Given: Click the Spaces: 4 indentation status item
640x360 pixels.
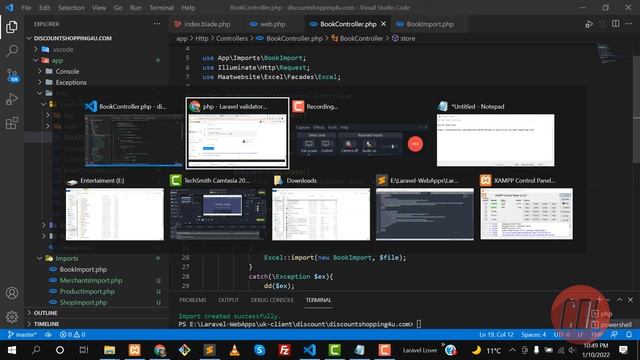Looking at the screenshot, I should tap(533, 335).
